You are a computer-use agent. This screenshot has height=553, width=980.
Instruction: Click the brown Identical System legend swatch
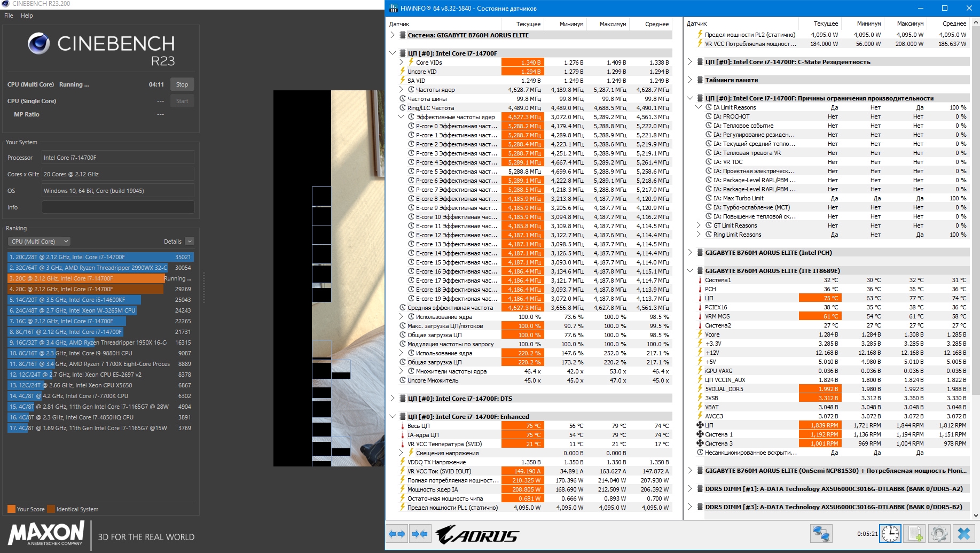[51, 509]
